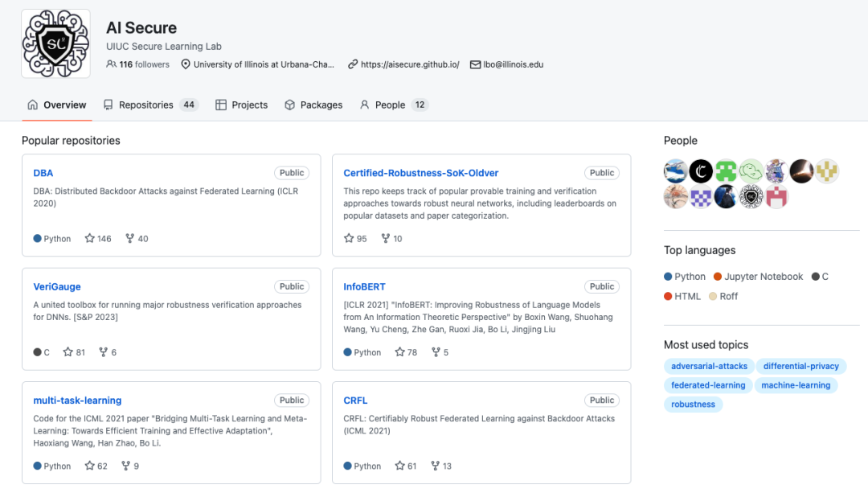Click the VeriGauge star icon with 81
The width and height of the screenshot is (868, 493).
[x=68, y=351]
